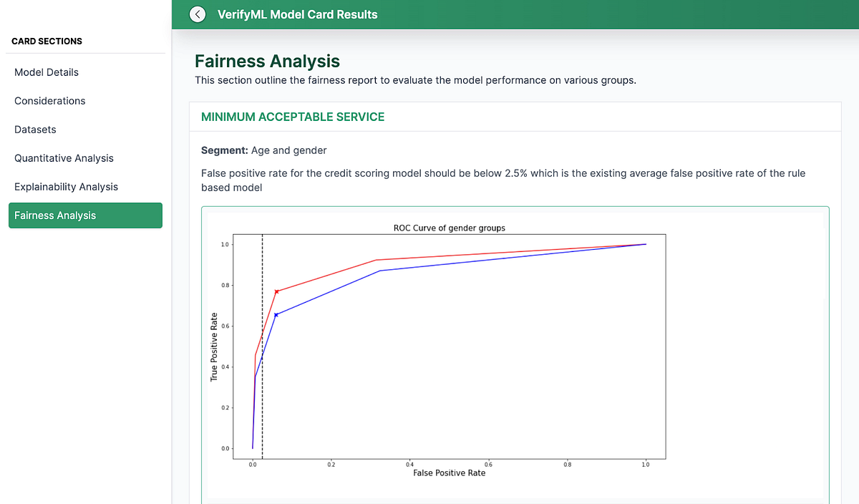Image resolution: width=859 pixels, height=504 pixels.
Task: Open the Explainability Analysis section
Action: pyautogui.click(x=66, y=186)
